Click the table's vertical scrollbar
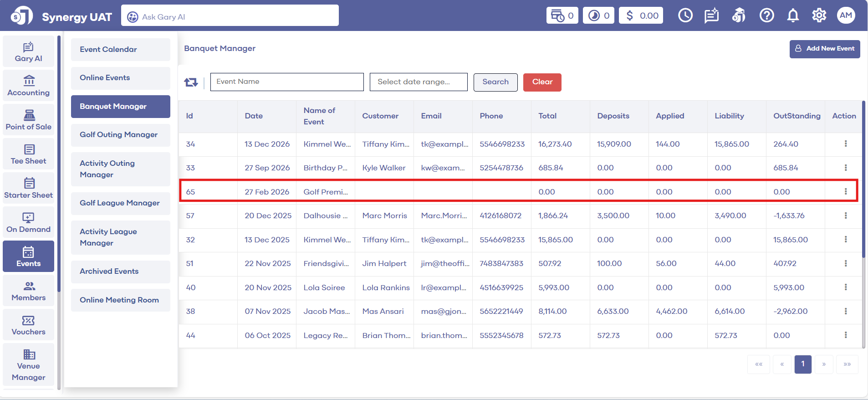Image resolution: width=868 pixels, height=400 pixels. [x=863, y=182]
